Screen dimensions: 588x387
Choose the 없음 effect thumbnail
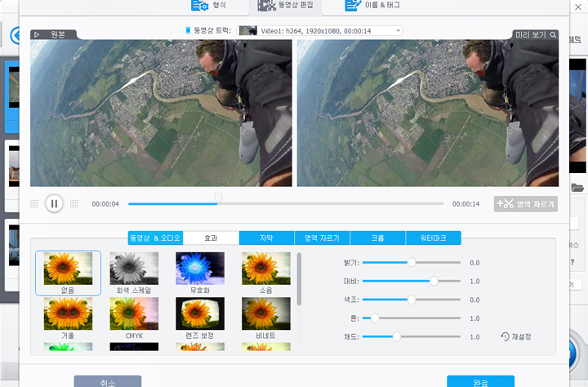point(68,273)
